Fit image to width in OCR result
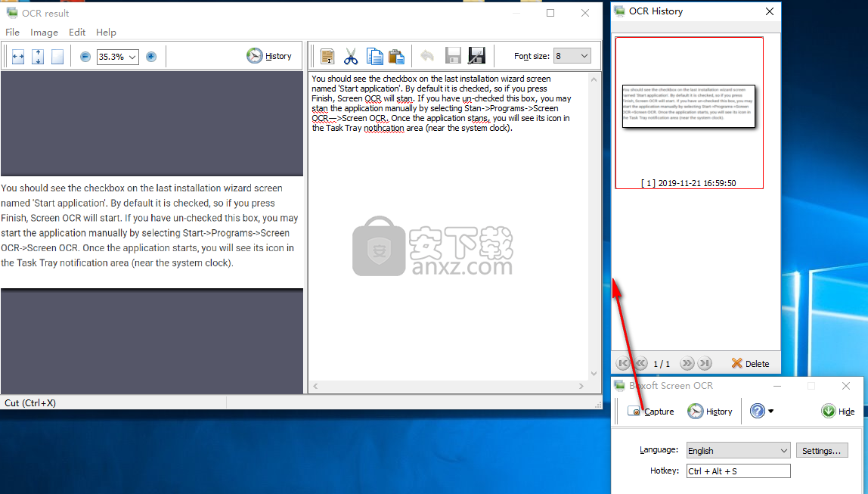The width and height of the screenshot is (868, 494). (17, 57)
